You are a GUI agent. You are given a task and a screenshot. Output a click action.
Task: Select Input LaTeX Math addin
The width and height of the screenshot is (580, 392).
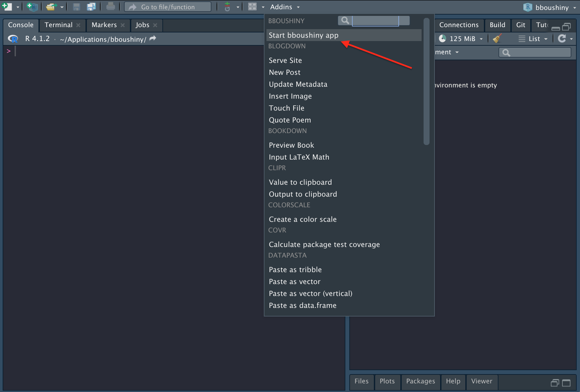pos(344,157)
